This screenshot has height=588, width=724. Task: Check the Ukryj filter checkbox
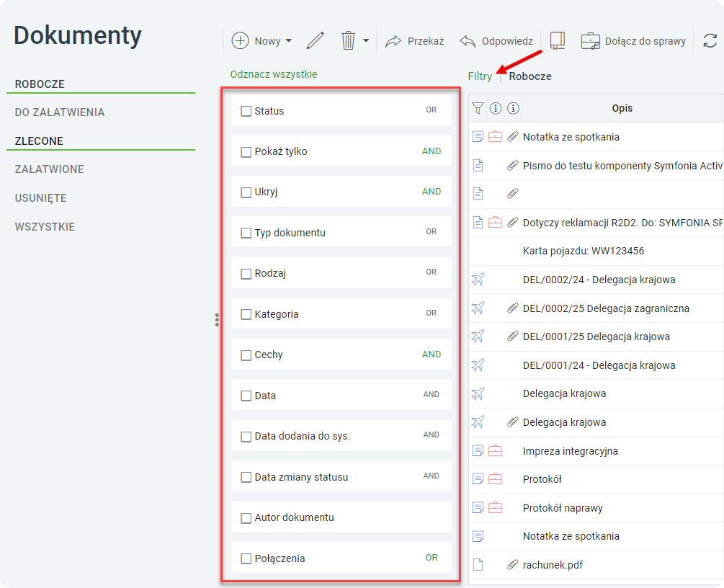[x=246, y=192]
